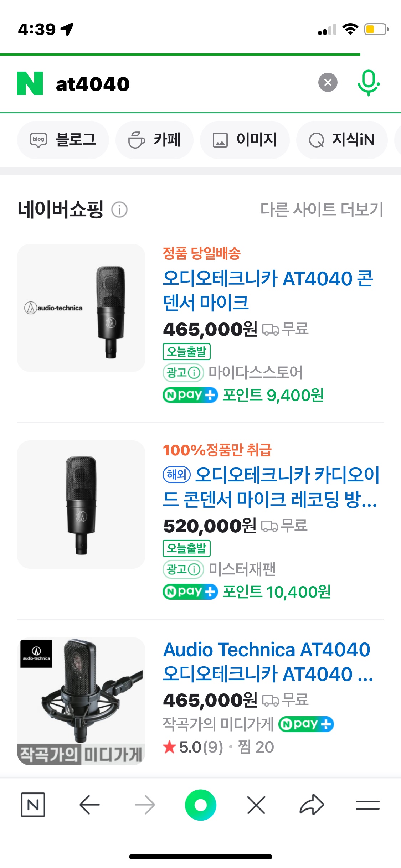Tap the green circle home button
Viewport: 401px width, 868px height.
(x=200, y=805)
